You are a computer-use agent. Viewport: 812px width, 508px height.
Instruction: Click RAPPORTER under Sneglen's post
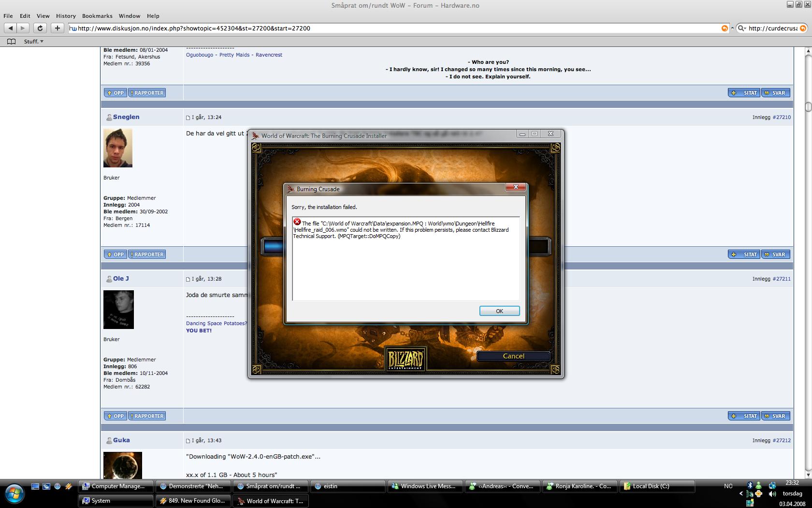(x=147, y=254)
